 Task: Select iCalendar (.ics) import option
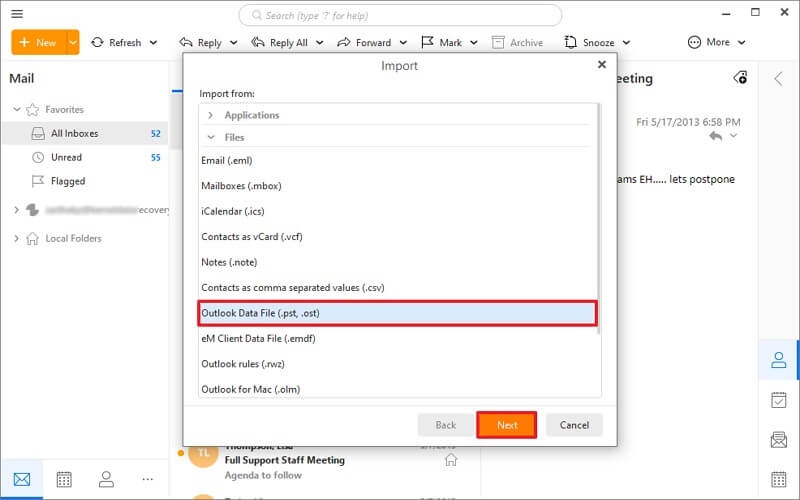coord(398,211)
